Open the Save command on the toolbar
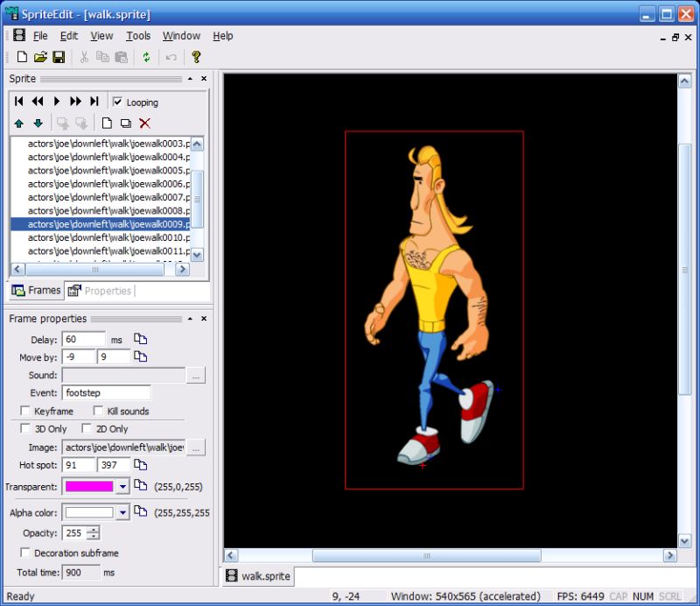 (57, 56)
